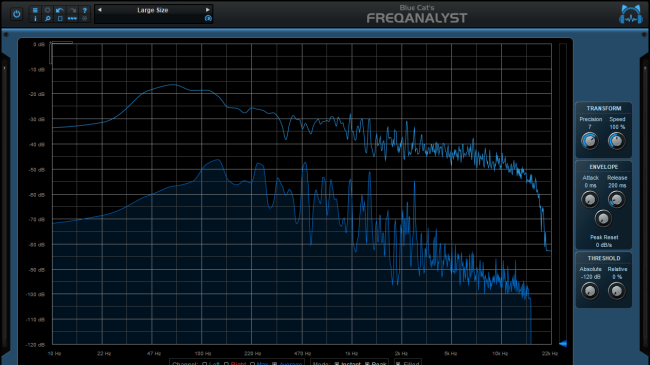Click the '-120 dB' axis label
Screen dimensions: 650x365
36,345
